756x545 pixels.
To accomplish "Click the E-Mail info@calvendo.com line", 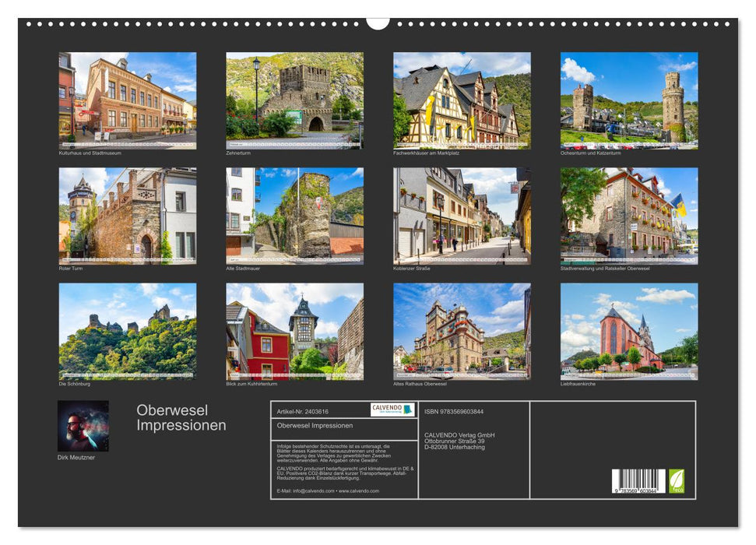I will [328, 491].
